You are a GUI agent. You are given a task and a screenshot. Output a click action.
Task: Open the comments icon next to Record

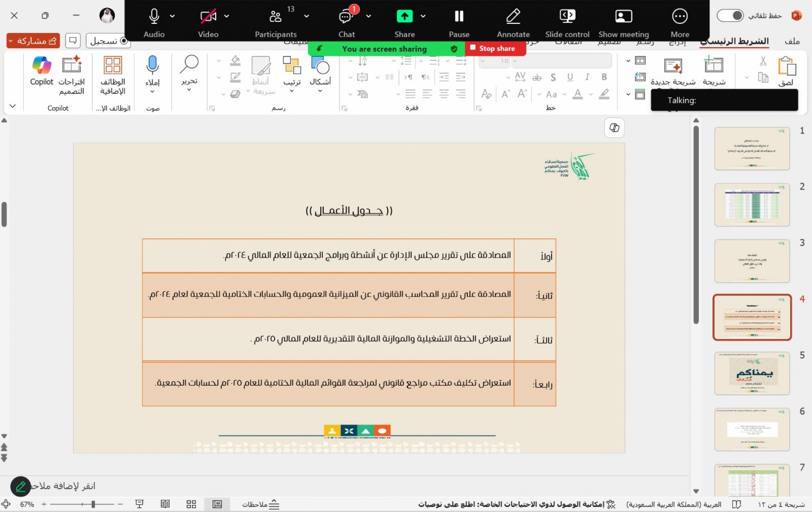[x=73, y=41]
